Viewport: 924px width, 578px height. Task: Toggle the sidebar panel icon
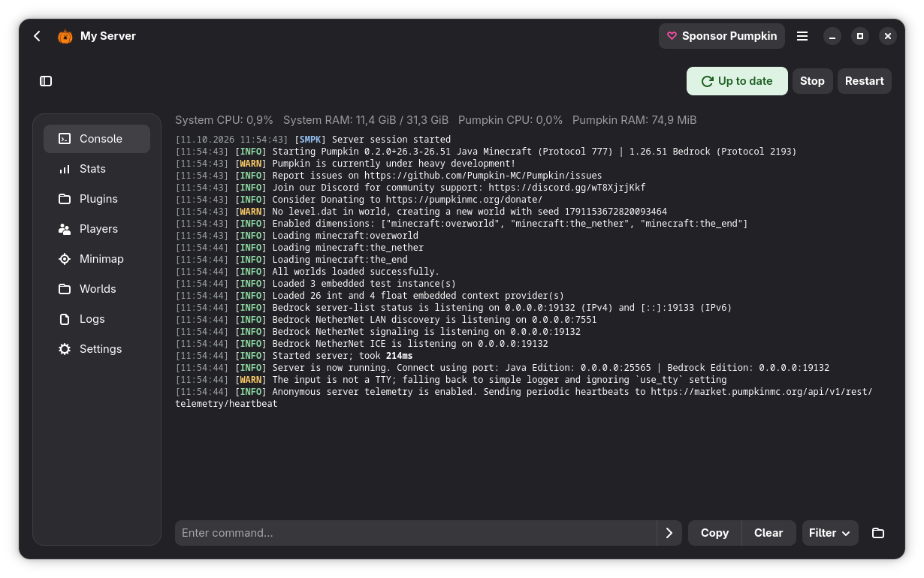[x=46, y=81]
